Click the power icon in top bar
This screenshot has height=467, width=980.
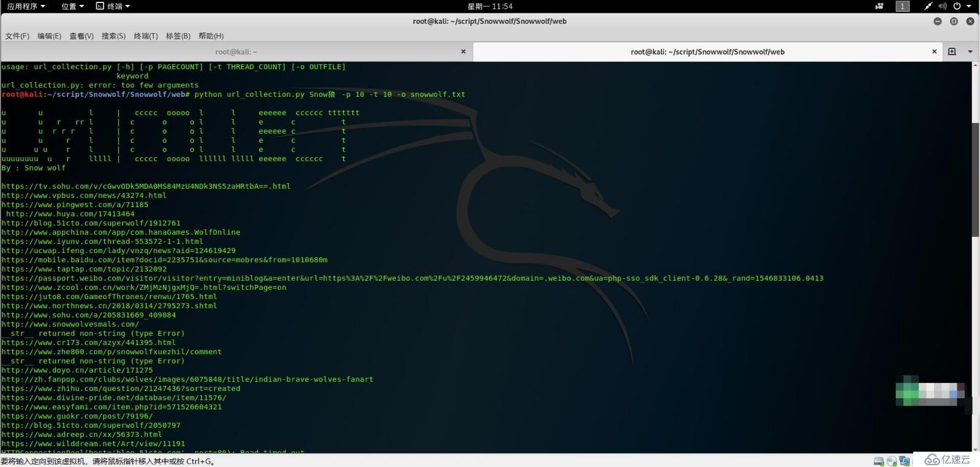[x=957, y=6]
